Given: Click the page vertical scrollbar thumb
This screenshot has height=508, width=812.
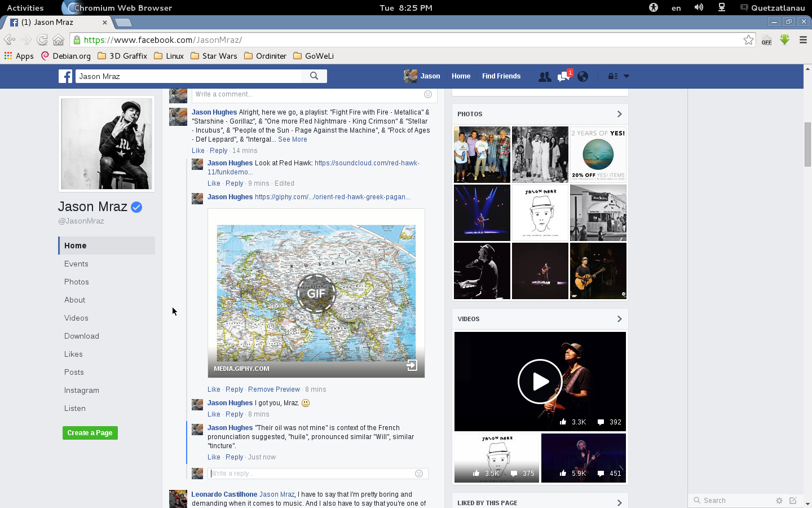Looking at the screenshot, I should [x=807, y=144].
